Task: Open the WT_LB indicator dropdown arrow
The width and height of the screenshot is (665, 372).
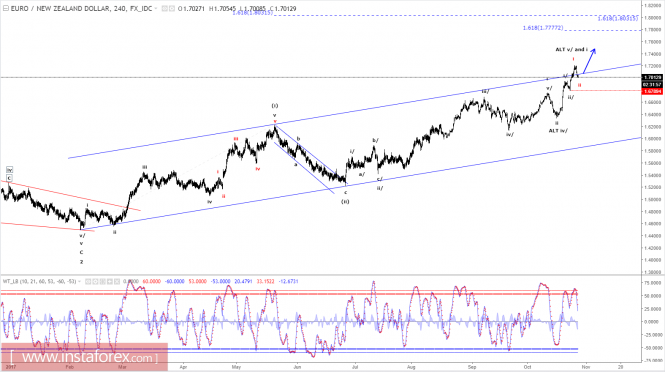Action: (x=79, y=281)
